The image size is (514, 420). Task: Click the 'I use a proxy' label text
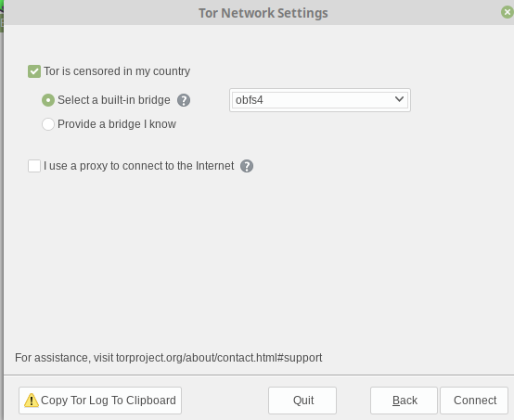138,166
